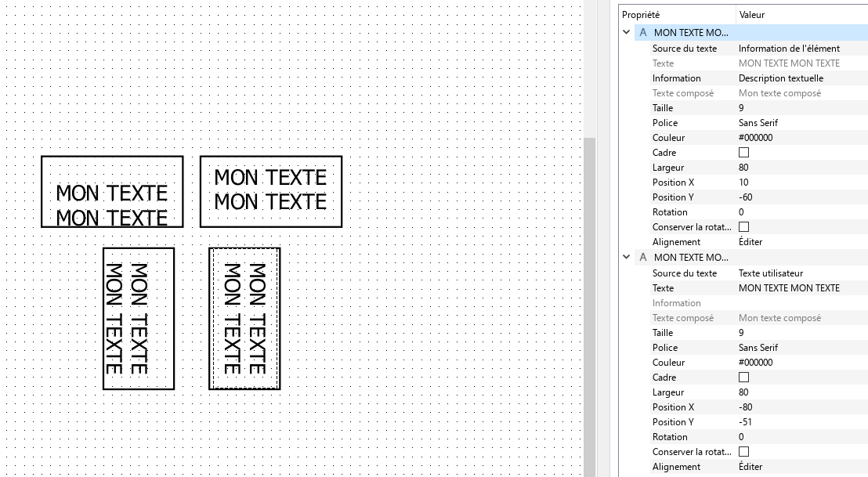Click Éditer alignment in the first text group

[x=750, y=242]
